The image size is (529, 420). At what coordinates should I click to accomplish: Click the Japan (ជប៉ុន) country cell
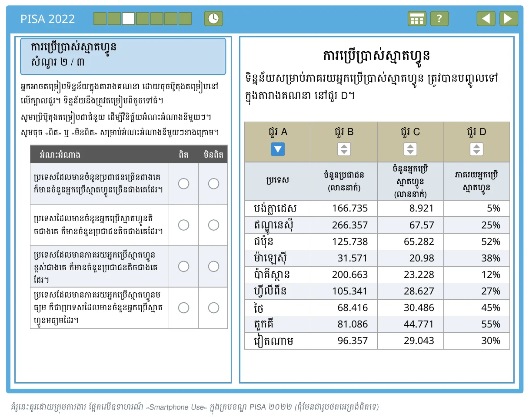click(x=278, y=241)
